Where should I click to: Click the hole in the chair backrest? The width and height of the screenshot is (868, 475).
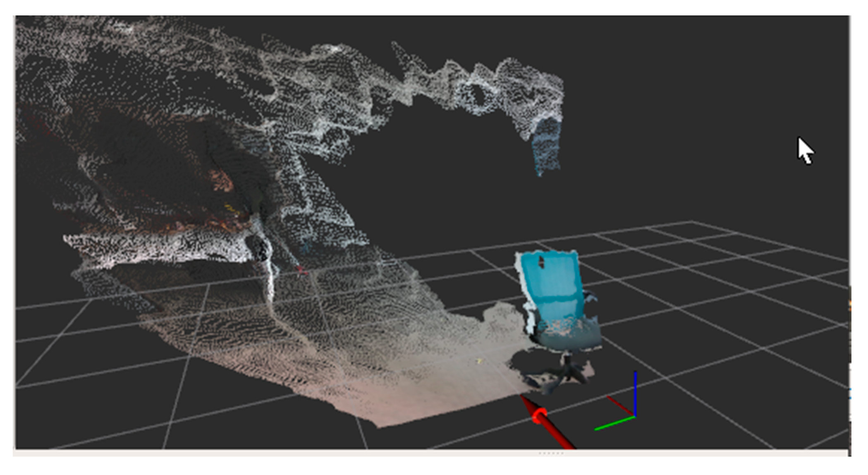[x=541, y=261]
